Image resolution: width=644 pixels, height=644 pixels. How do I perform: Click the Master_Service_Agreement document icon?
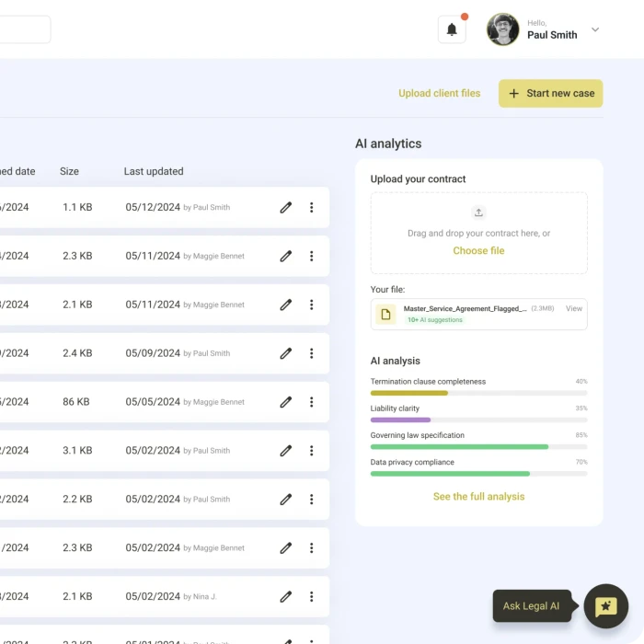coord(385,315)
